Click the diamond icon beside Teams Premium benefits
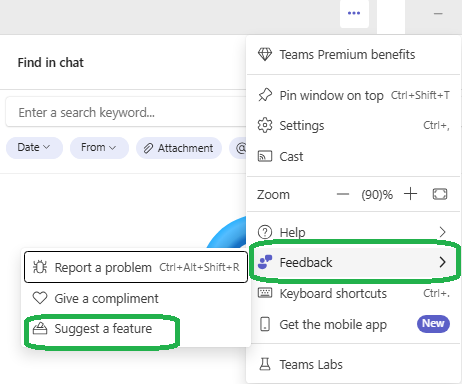Image resolution: width=462 pixels, height=384 pixels. tap(265, 54)
